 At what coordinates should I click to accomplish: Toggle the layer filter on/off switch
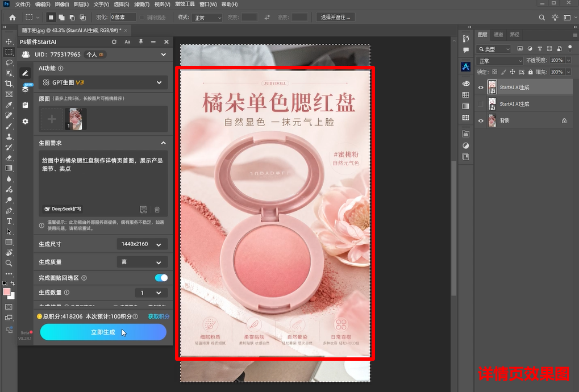[569, 48]
